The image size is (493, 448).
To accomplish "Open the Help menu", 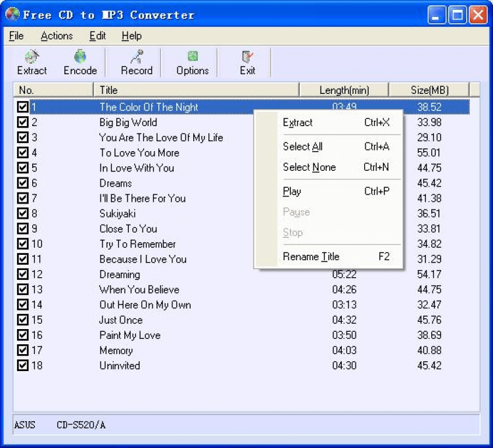I will tap(131, 36).
